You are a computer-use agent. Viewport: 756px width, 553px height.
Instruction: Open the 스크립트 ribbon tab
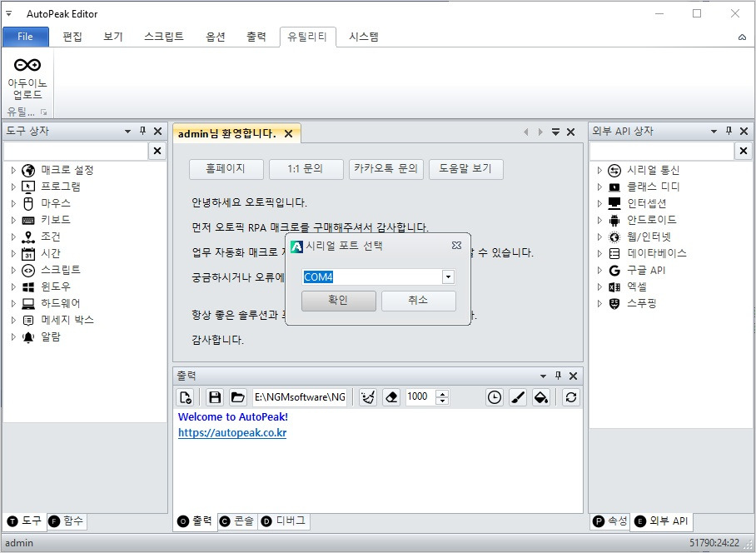pyautogui.click(x=164, y=37)
